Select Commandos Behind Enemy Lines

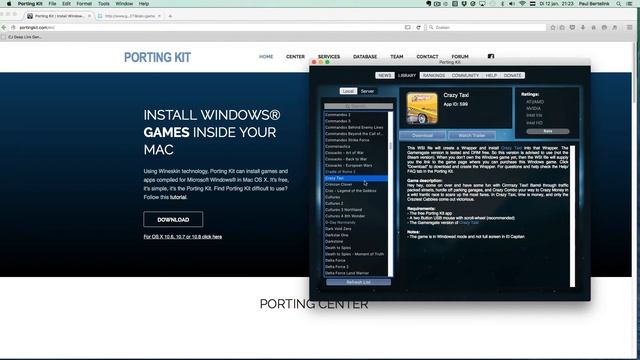(356, 127)
